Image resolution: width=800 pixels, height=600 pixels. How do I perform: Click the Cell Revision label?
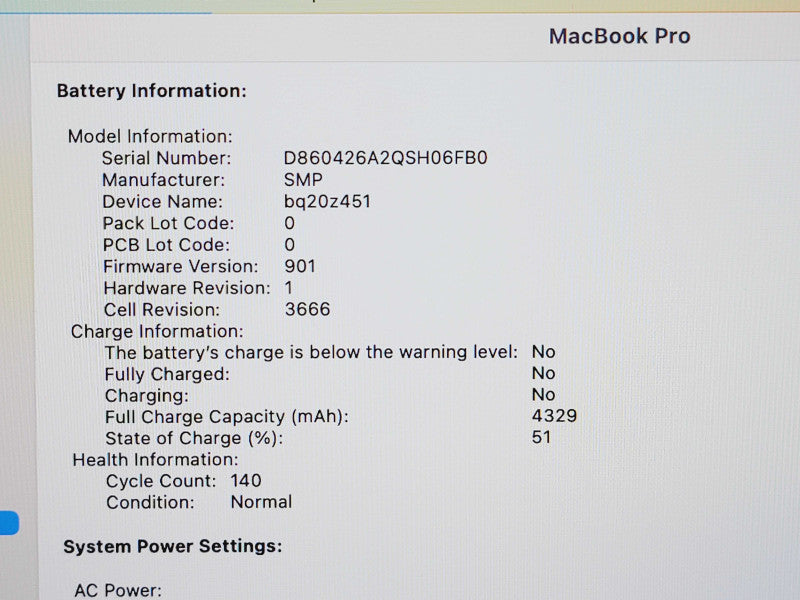click(162, 310)
